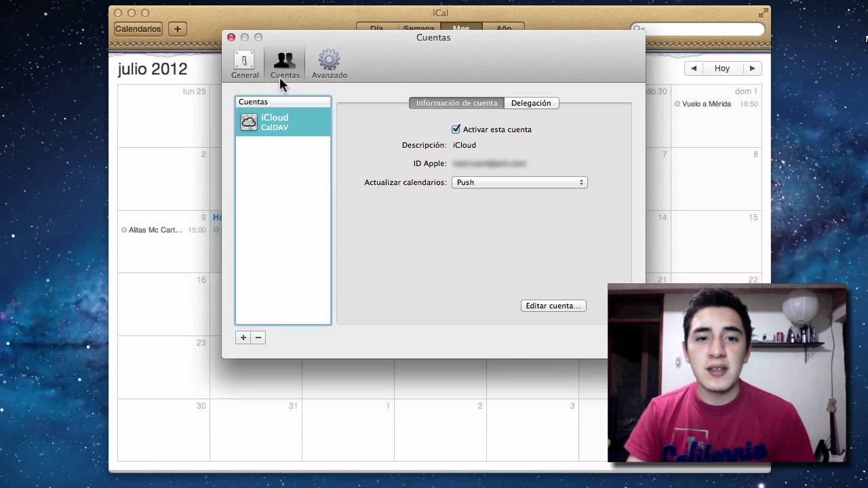
Task: Open the Avanzado gear preferences
Action: [329, 64]
